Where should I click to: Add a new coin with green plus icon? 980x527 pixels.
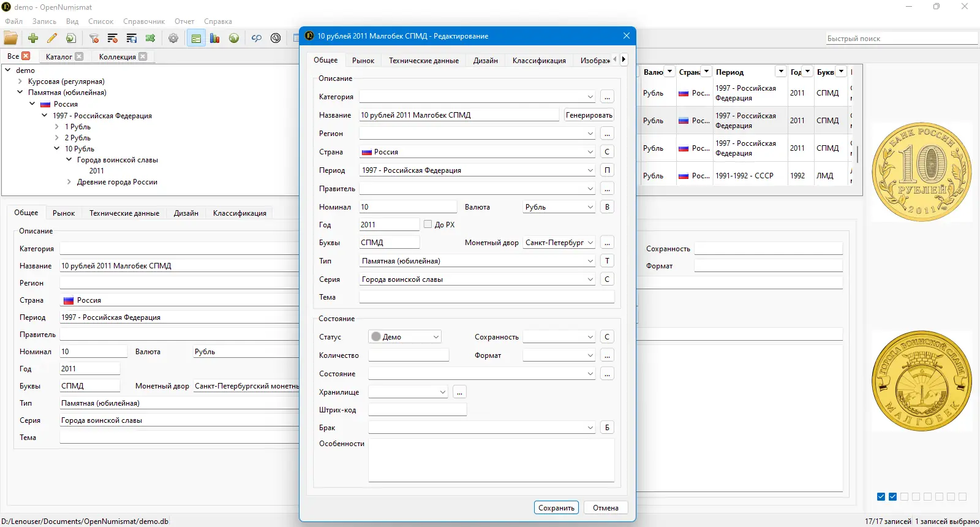(33, 38)
